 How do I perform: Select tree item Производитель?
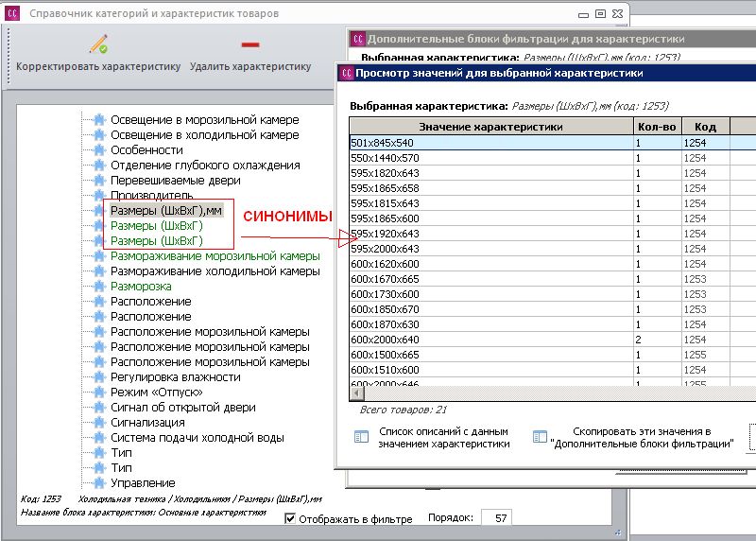(152, 195)
